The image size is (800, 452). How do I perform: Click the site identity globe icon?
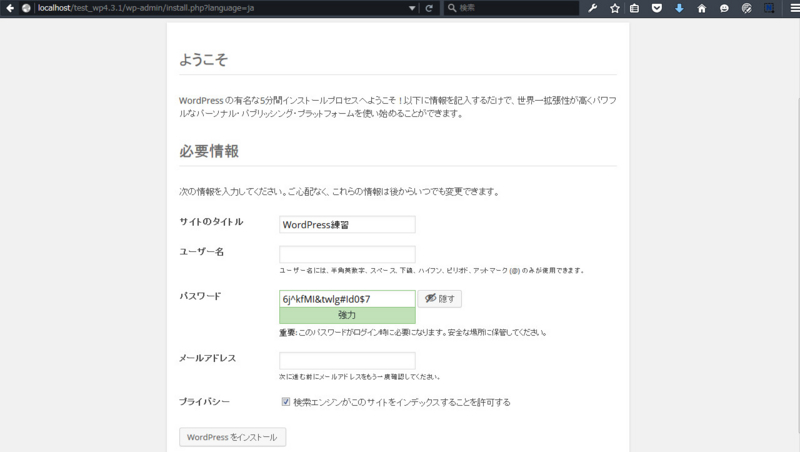tap(26, 8)
